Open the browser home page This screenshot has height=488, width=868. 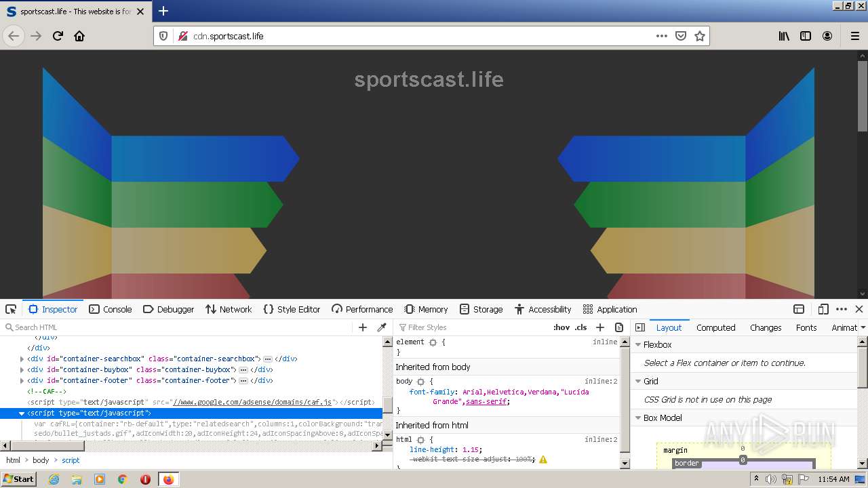point(79,36)
